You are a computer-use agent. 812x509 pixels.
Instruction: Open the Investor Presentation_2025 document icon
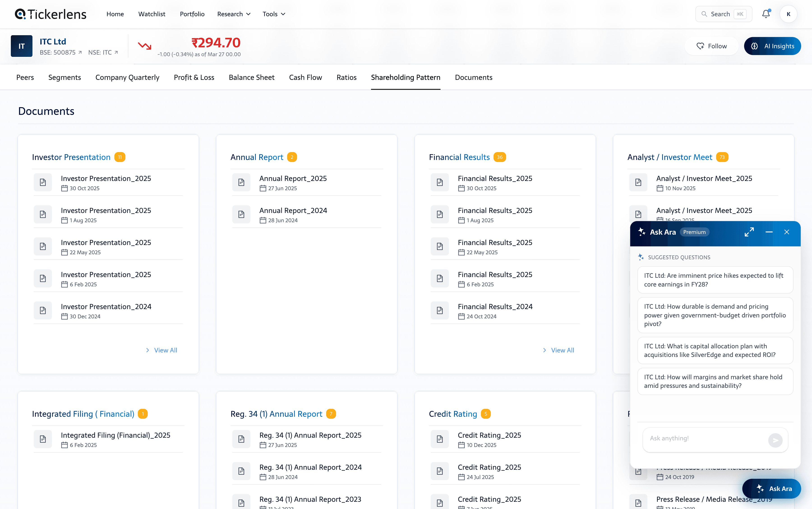pyautogui.click(x=43, y=182)
